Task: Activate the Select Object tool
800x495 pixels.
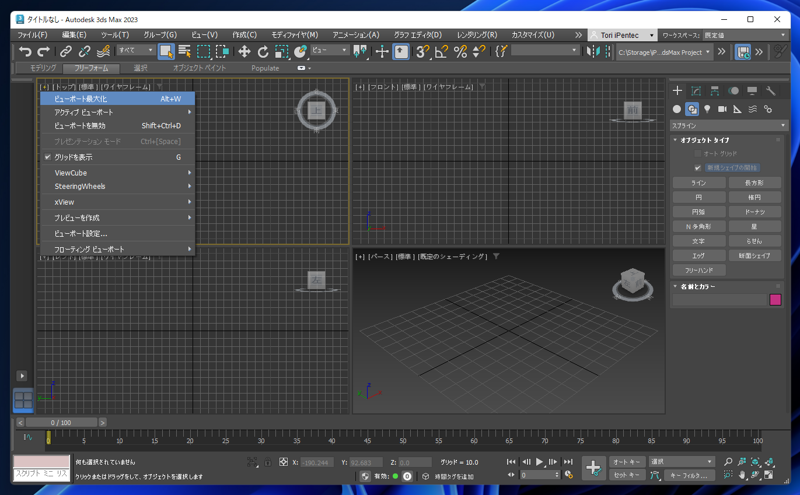Action: tap(166, 52)
